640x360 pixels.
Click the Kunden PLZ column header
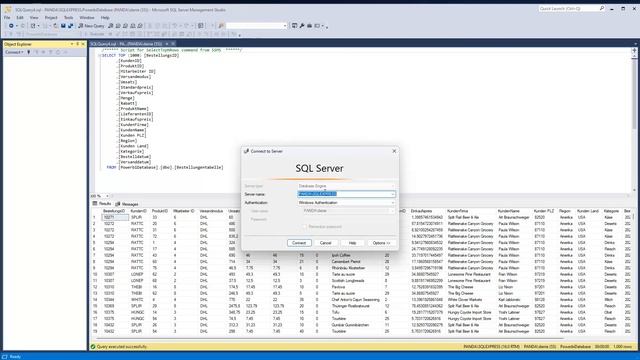tap(544, 211)
